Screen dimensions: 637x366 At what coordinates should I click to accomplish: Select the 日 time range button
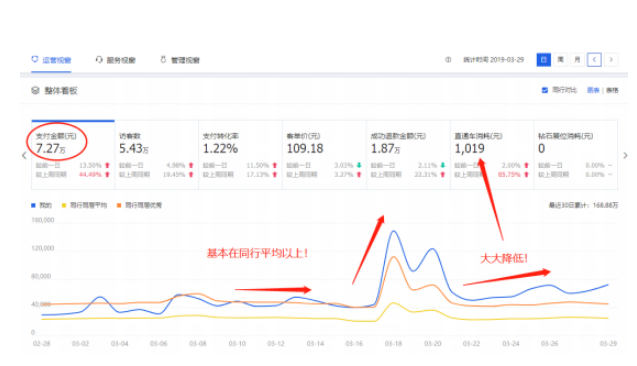coord(544,60)
